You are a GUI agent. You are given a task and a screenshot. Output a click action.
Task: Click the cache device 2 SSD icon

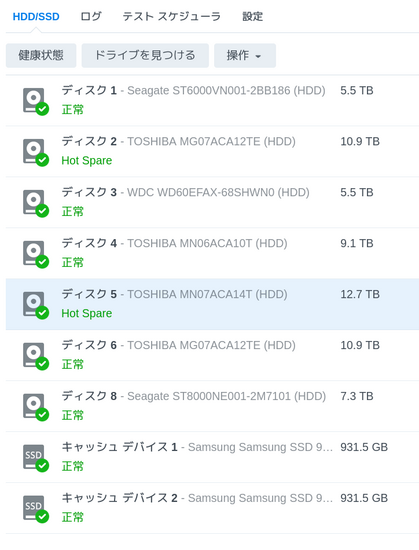tap(35, 509)
